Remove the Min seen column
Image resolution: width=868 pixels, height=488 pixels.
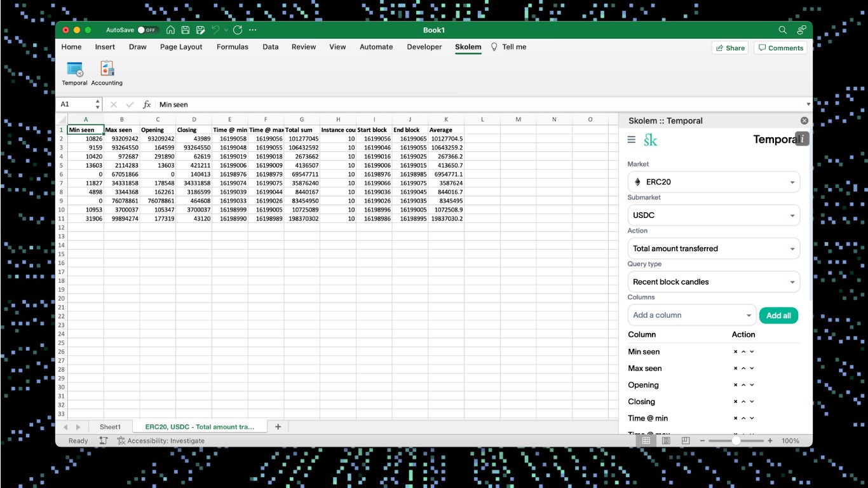(735, 351)
